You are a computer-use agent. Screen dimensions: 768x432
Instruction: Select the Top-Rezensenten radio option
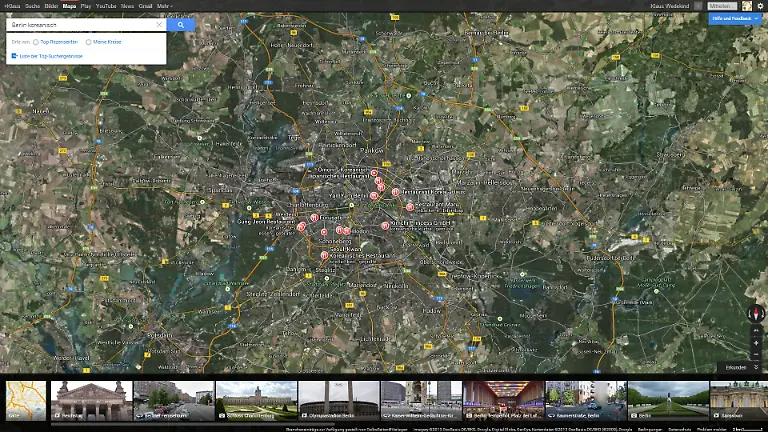[x=36, y=42]
